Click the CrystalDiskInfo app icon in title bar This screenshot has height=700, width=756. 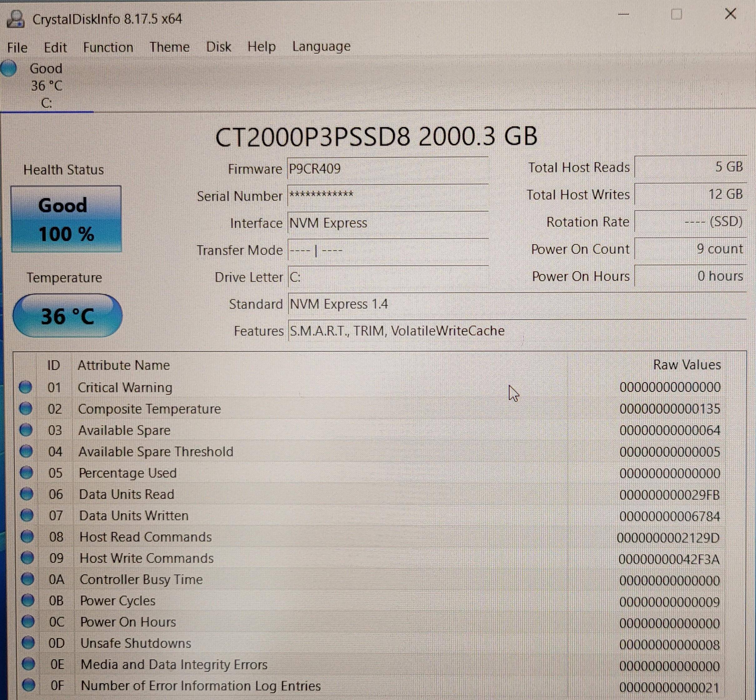(x=16, y=19)
